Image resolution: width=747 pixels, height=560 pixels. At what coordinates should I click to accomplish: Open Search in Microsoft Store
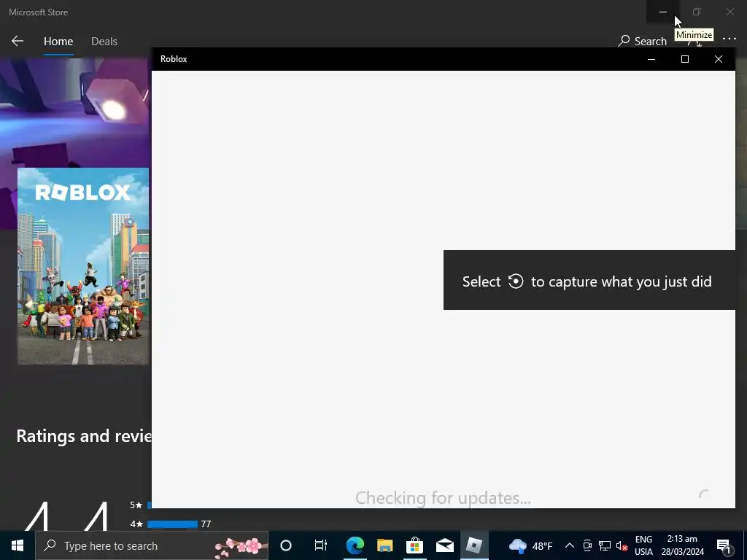click(642, 41)
